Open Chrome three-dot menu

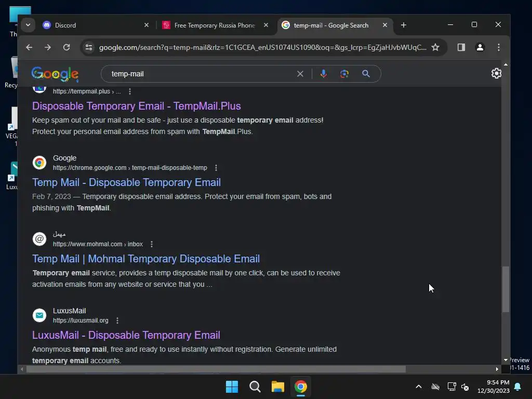click(498, 47)
